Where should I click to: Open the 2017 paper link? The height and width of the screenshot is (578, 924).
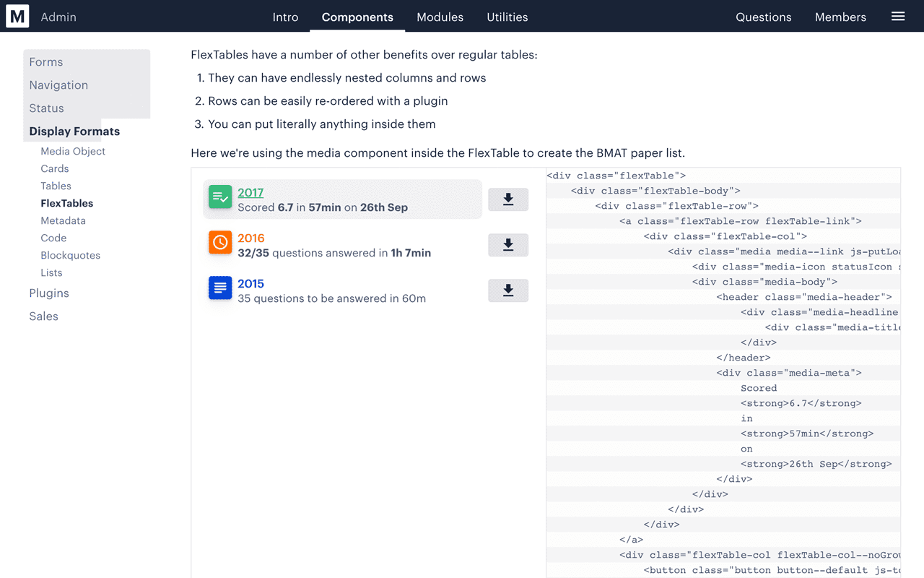(x=250, y=192)
